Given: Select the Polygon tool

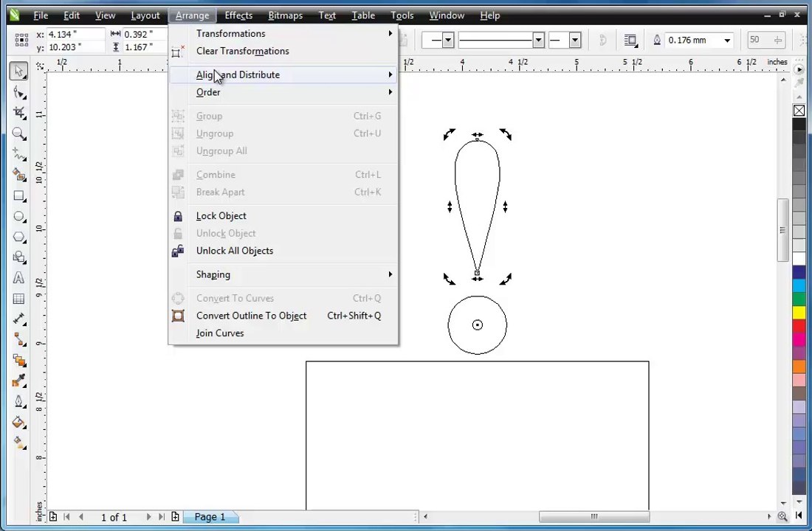Looking at the screenshot, I should pos(19,237).
